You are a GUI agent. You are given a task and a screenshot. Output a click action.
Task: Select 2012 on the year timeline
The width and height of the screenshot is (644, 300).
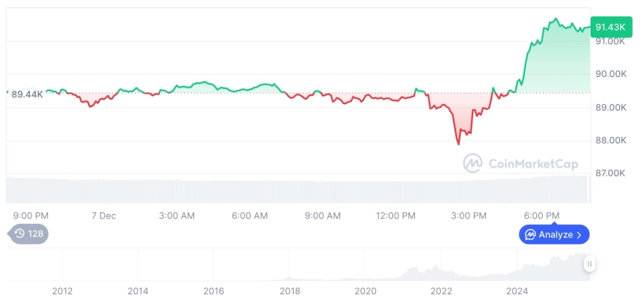point(62,291)
